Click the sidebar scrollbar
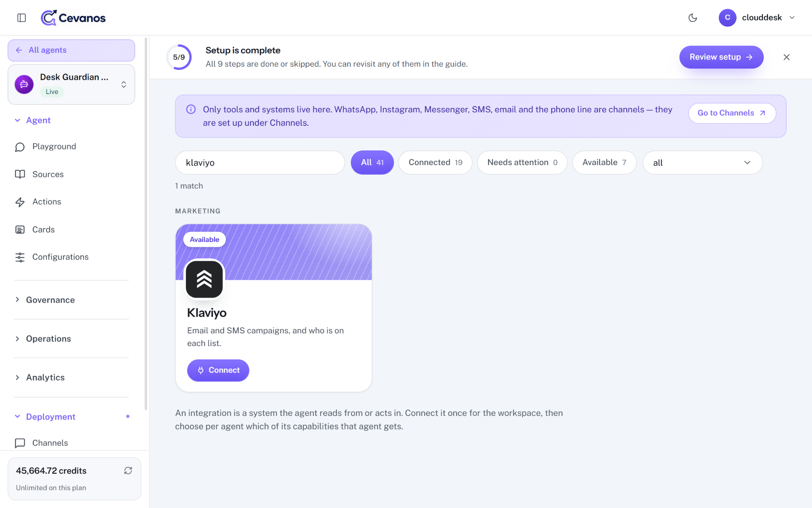 coord(146,224)
